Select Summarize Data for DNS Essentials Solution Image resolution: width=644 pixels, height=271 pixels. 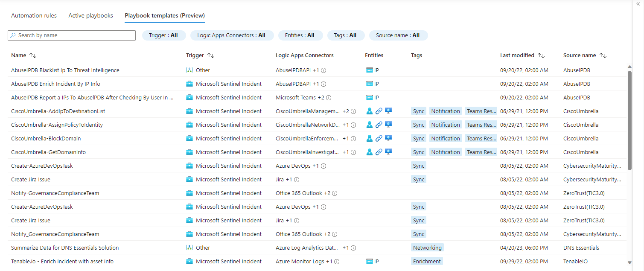(x=65, y=248)
